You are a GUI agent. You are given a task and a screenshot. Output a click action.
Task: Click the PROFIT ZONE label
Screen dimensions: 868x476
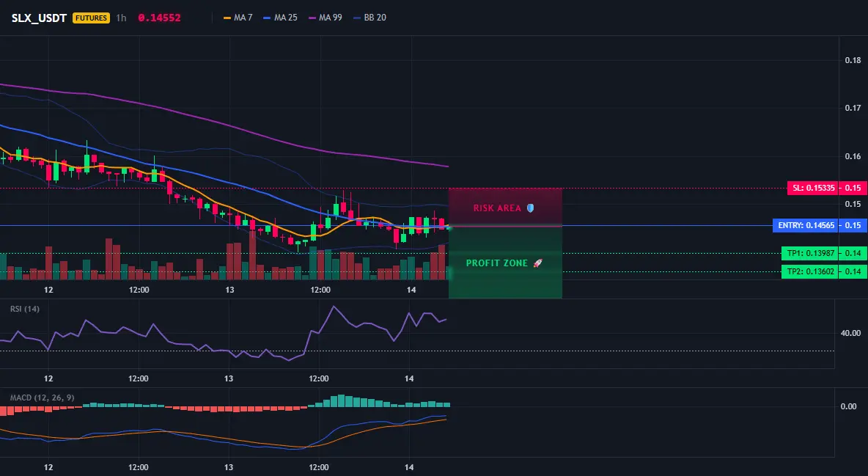coord(497,263)
